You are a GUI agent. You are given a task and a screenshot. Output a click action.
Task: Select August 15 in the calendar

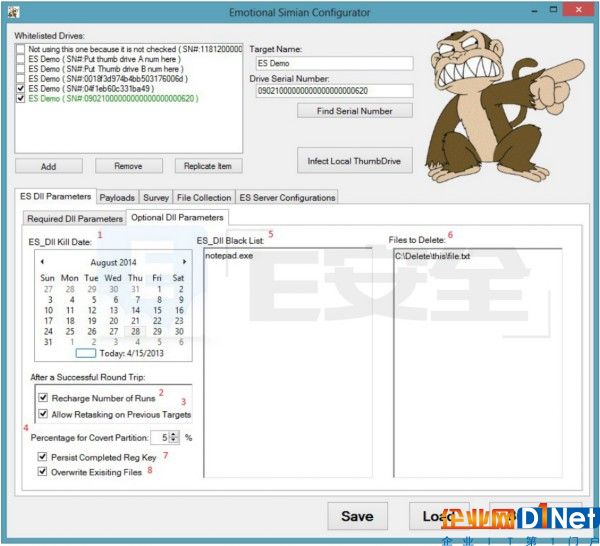point(157,310)
